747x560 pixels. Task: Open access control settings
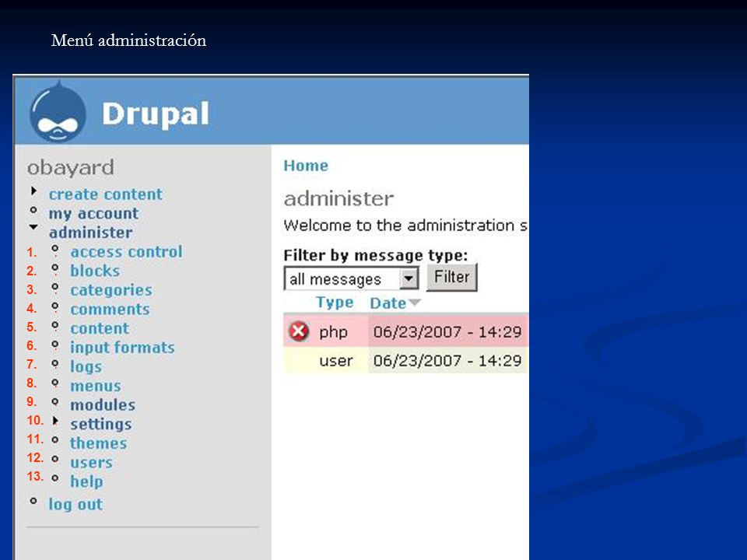pyautogui.click(x=126, y=251)
